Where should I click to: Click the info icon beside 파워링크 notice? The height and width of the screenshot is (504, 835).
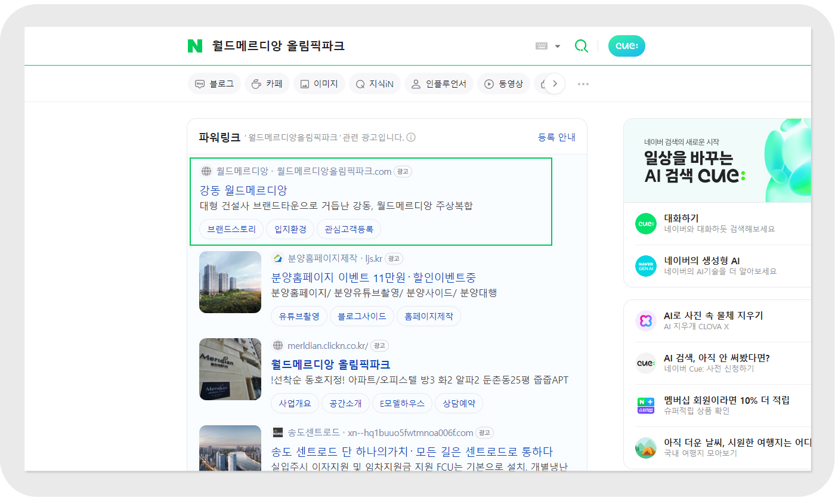click(x=410, y=137)
